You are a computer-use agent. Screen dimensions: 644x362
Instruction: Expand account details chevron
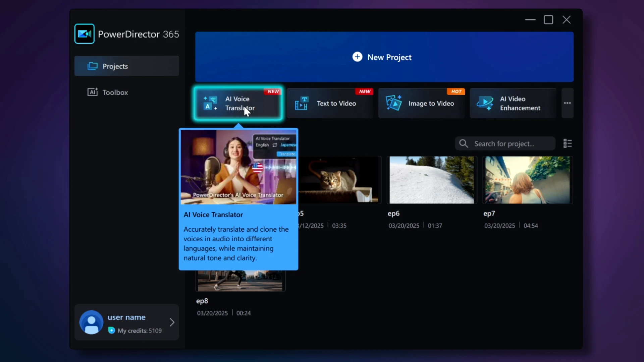tap(172, 322)
